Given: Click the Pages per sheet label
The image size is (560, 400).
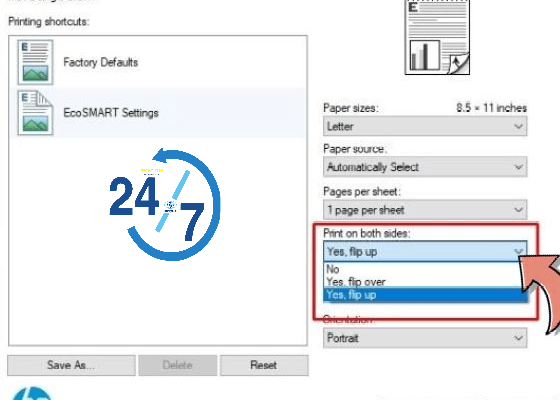Looking at the screenshot, I should click(x=362, y=192).
